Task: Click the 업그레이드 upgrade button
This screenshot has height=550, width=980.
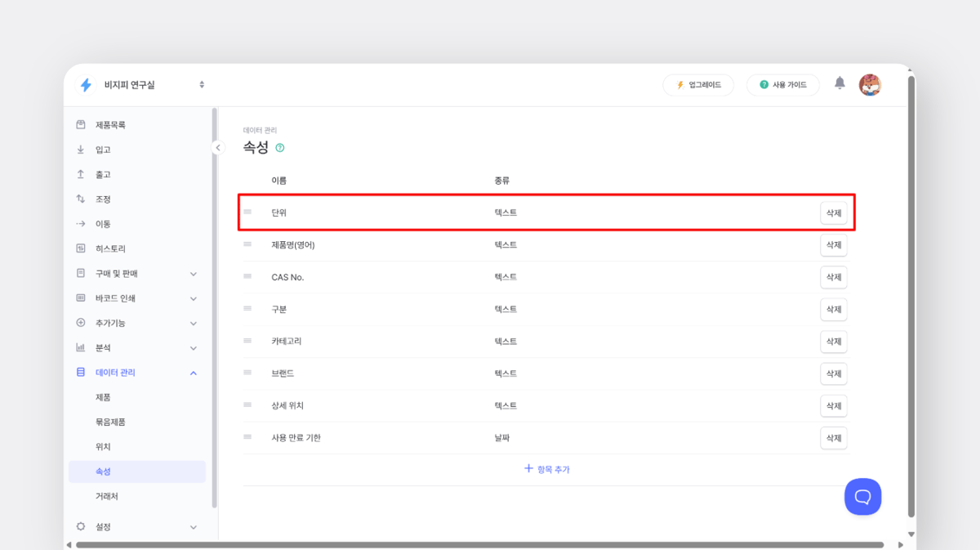Action: pyautogui.click(x=698, y=84)
